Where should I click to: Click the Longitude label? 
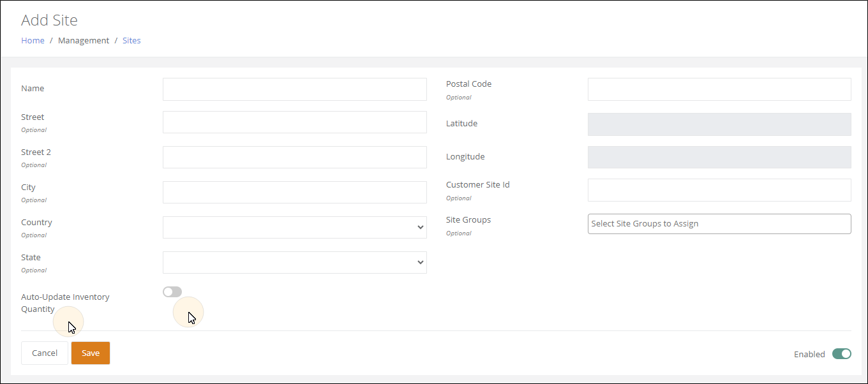pyautogui.click(x=465, y=156)
